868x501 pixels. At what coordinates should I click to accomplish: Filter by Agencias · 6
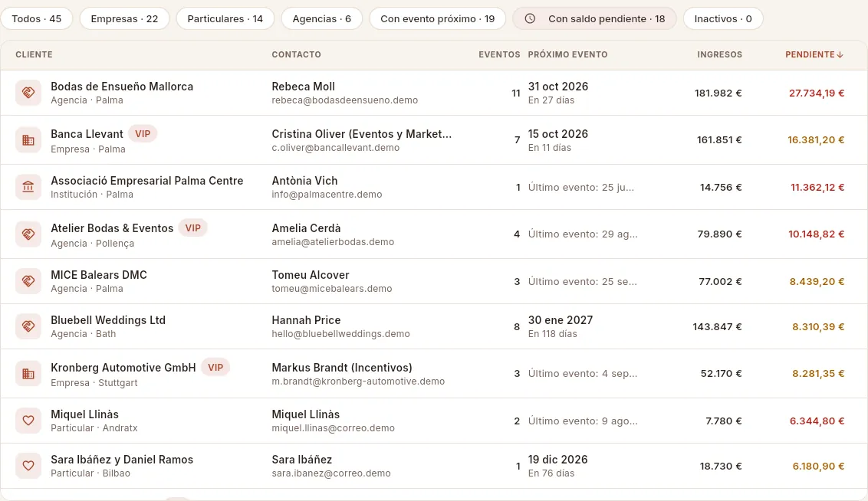point(321,19)
